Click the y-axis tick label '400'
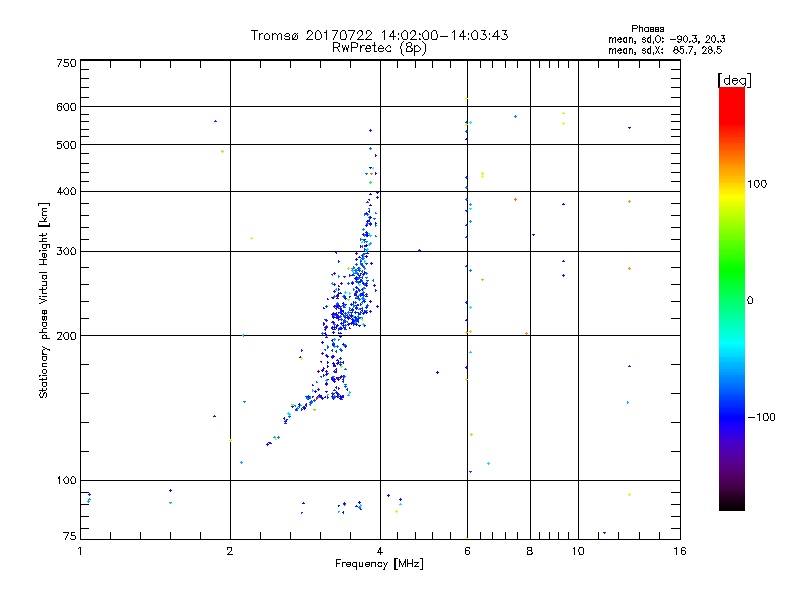The height and width of the screenshot is (600, 800). [66, 192]
